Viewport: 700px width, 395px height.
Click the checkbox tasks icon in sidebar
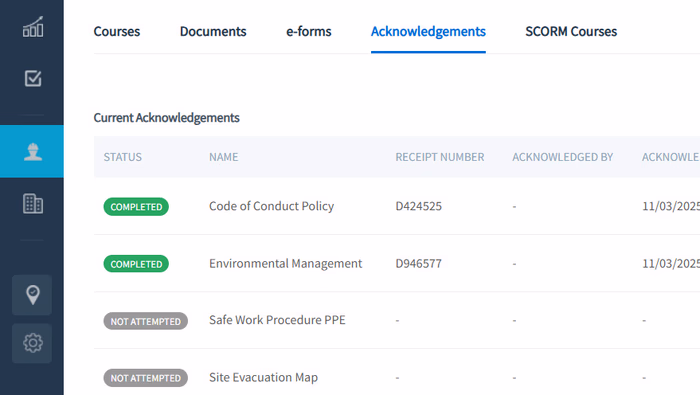coord(33,79)
